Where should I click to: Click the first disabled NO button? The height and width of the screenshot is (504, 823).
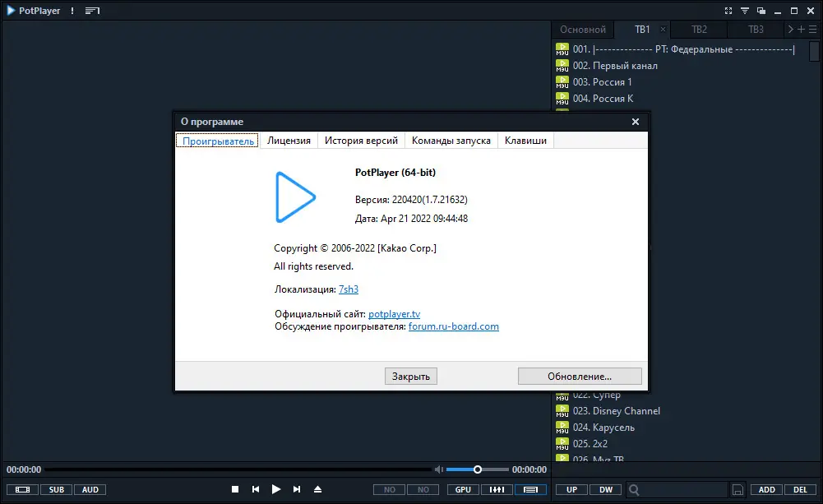(389, 490)
